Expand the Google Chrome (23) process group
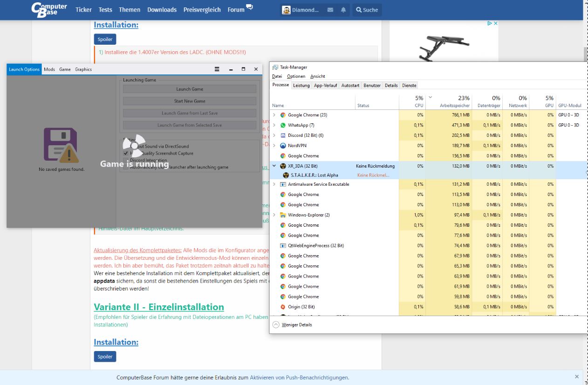 274,115
